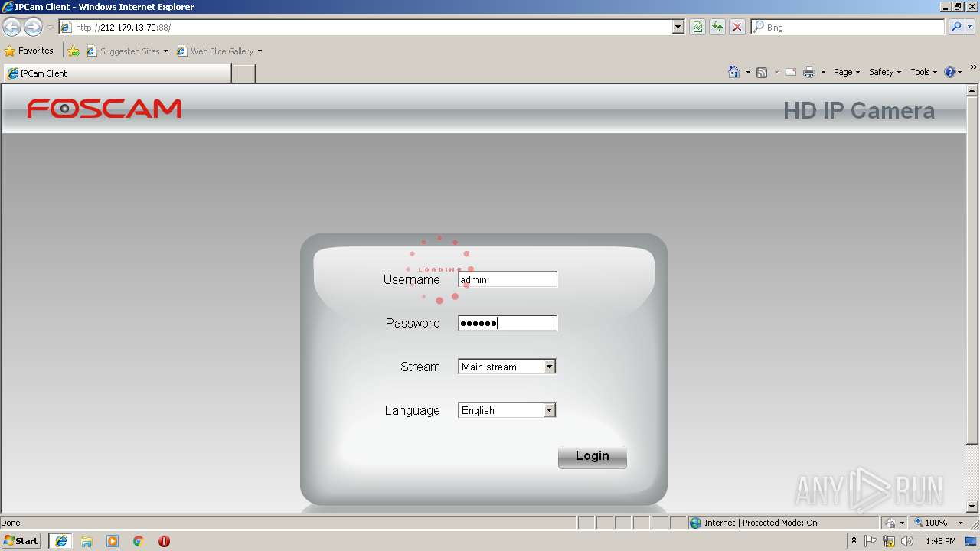
Task: Click the browser Forward arrow button
Action: [x=33, y=28]
